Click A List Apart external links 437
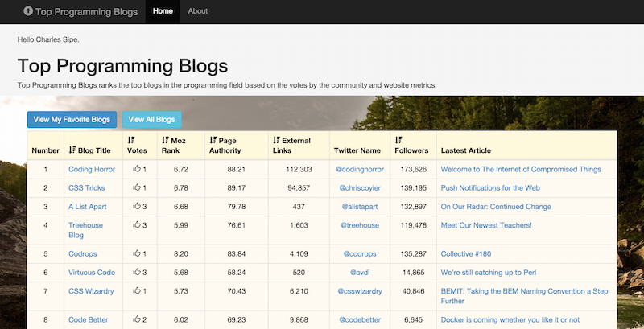Image resolution: width=644 pixels, height=329 pixels. [299, 207]
